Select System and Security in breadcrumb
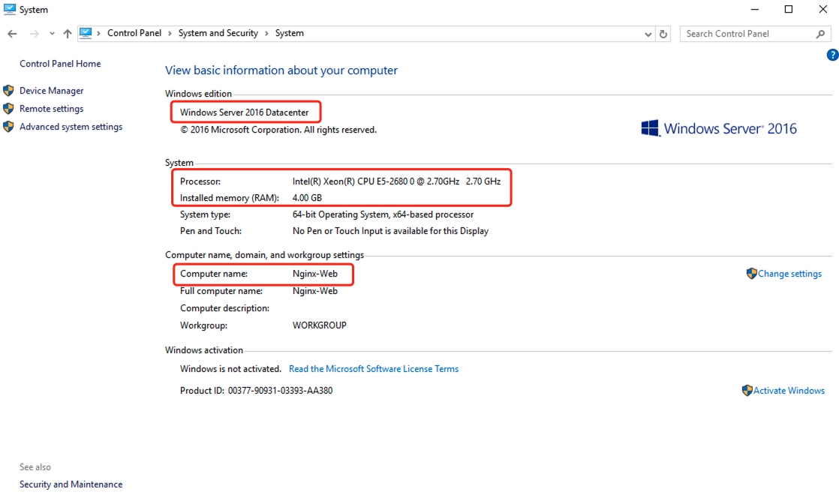839x504 pixels. (x=218, y=33)
